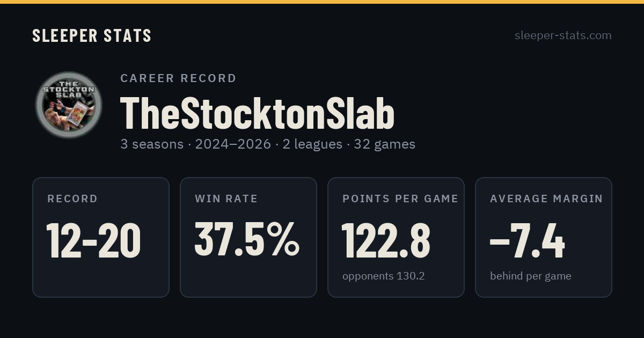Select the opponents 130.2 subtext

[x=384, y=276]
